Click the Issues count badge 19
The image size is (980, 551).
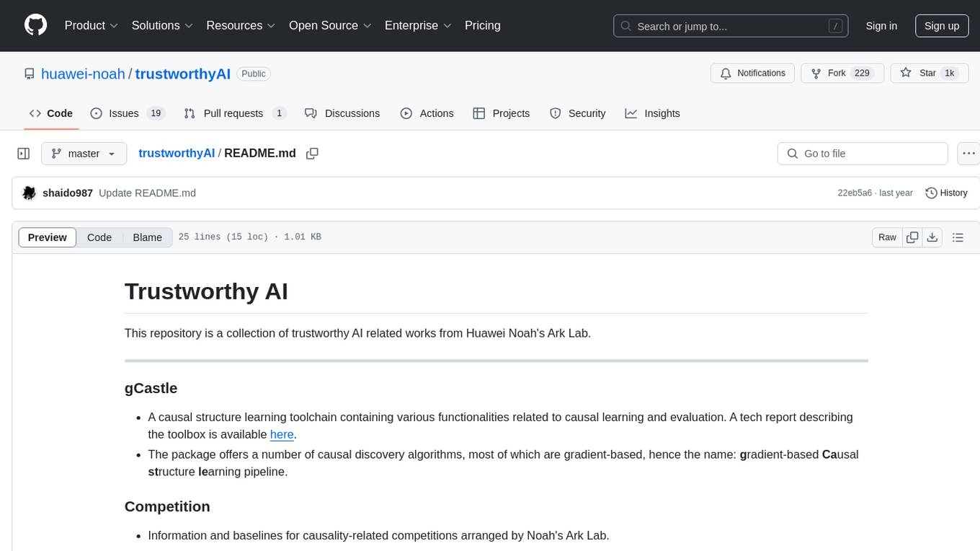pos(156,113)
